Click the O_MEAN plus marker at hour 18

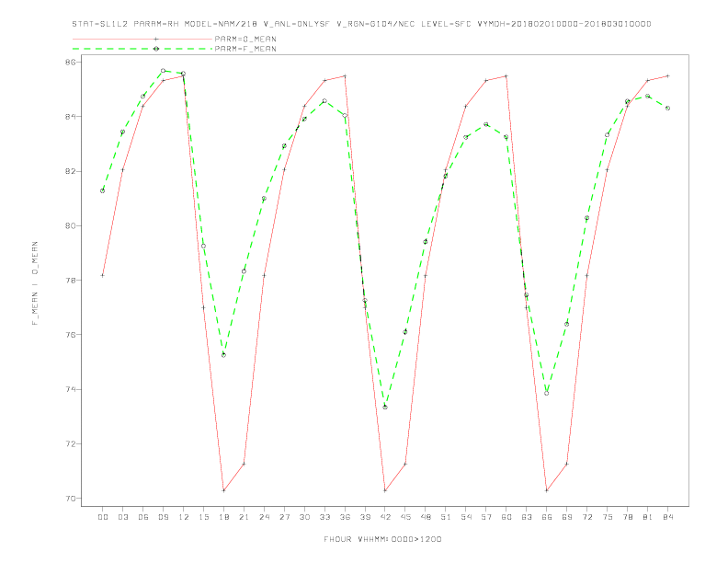223,490
